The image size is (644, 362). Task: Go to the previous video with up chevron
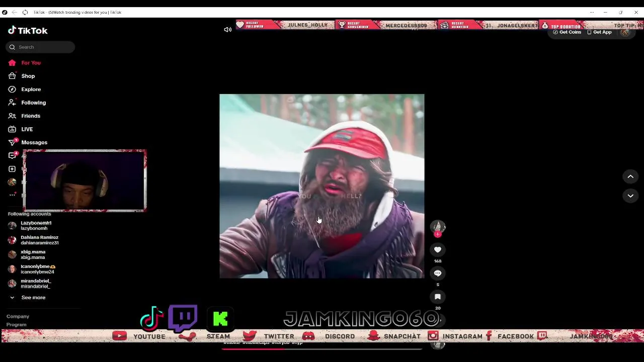pyautogui.click(x=630, y=176)
